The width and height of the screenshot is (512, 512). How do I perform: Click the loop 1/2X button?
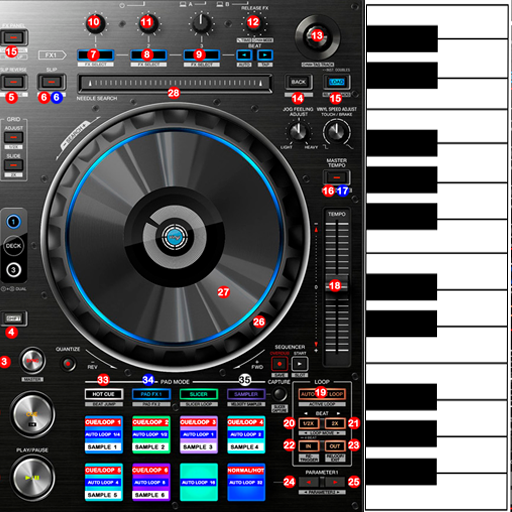point(309,423)
